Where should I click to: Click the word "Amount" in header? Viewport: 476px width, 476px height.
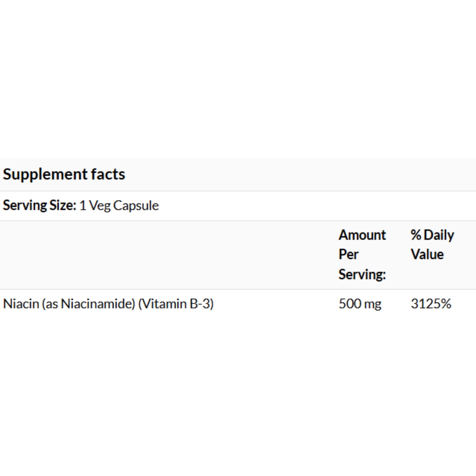362,235
